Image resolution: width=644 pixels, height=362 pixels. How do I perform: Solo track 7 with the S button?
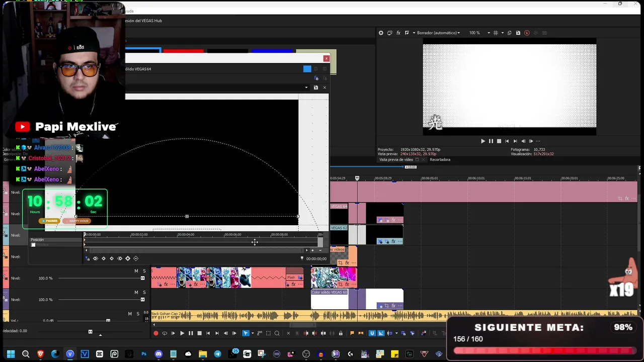point(144,271)
